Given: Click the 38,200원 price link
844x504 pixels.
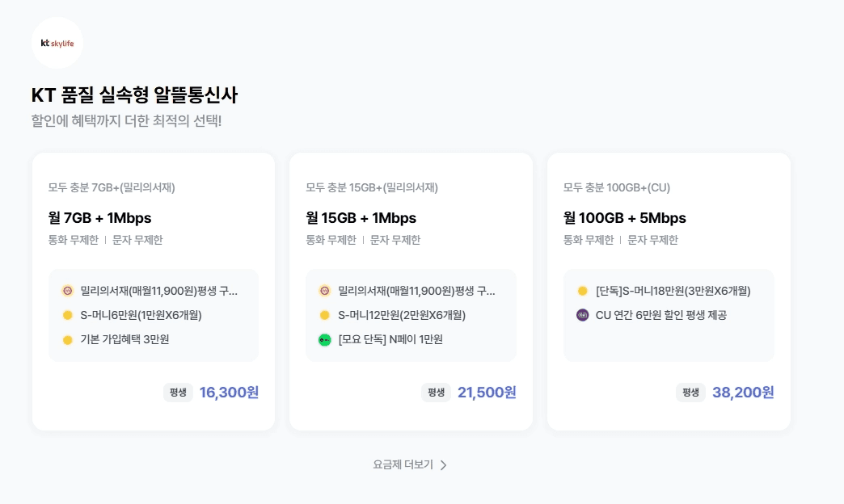Looking at the screenshot, I should click(x=741, y=393).
